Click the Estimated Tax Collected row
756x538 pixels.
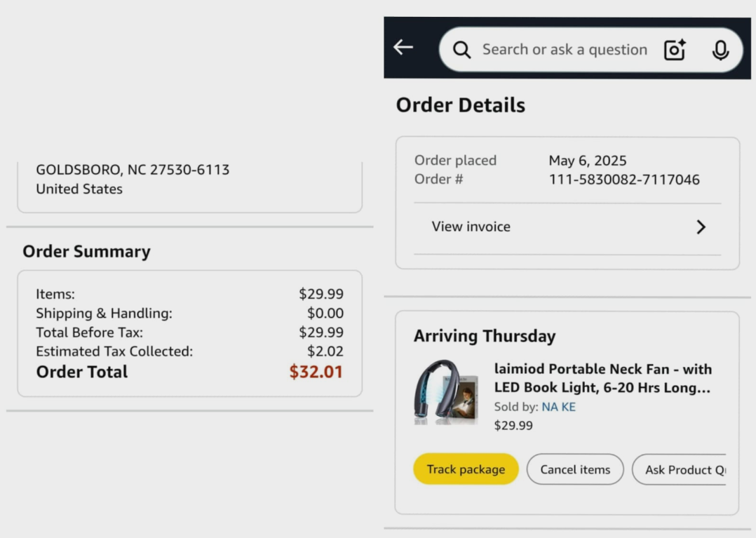(x=189, y=351)
